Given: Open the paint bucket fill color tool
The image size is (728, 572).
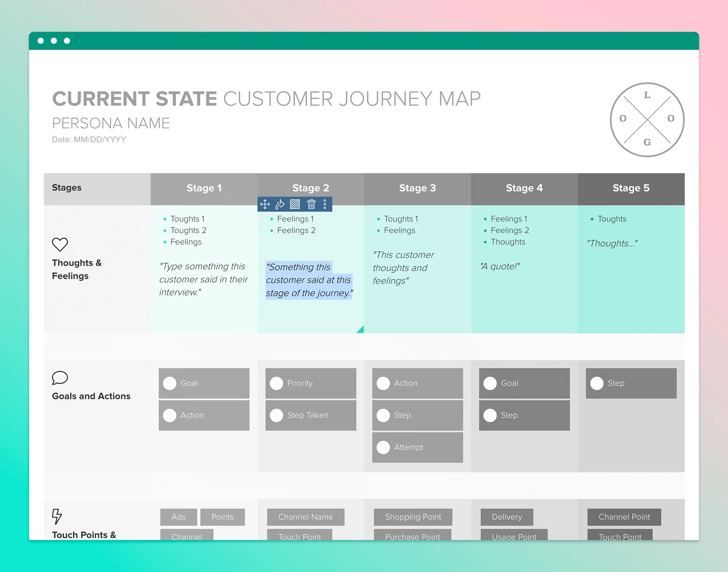Looking at the screenshot, I should [x=280, y=204].
